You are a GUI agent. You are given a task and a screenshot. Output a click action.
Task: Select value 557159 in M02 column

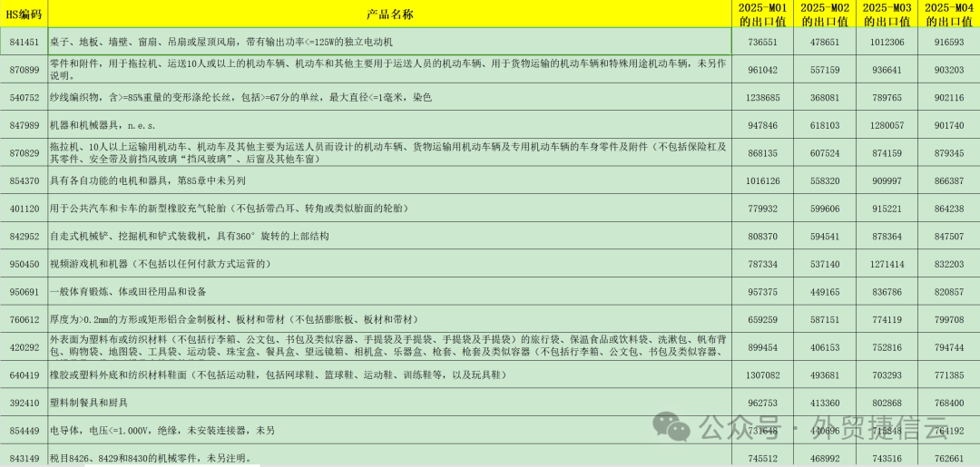(x=824, y=70)
